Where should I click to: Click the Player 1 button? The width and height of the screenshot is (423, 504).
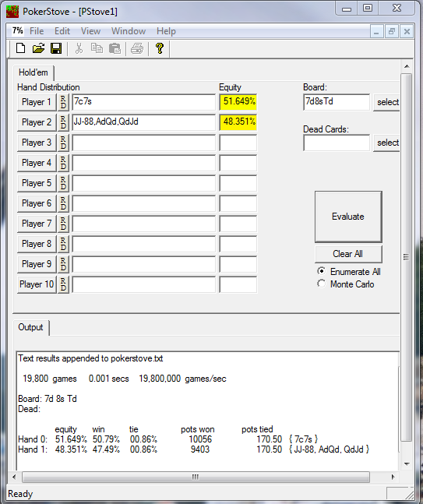coord(37,102)
